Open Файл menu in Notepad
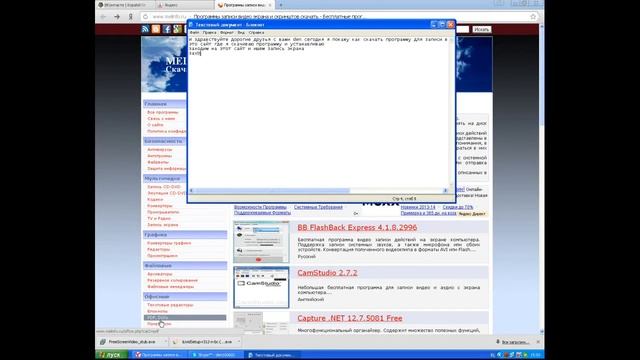The image size is (640, 360). tap(195, 32)
